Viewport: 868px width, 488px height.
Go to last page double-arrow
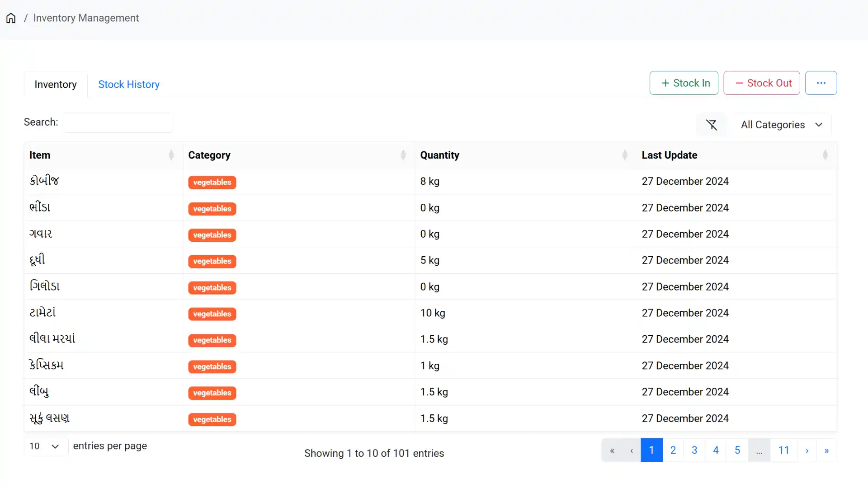pos(826,450)
